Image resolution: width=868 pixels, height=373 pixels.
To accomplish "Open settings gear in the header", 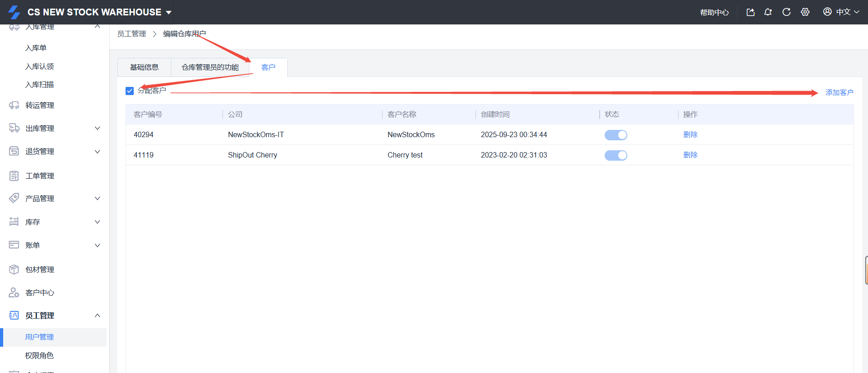I will [805, 12].
